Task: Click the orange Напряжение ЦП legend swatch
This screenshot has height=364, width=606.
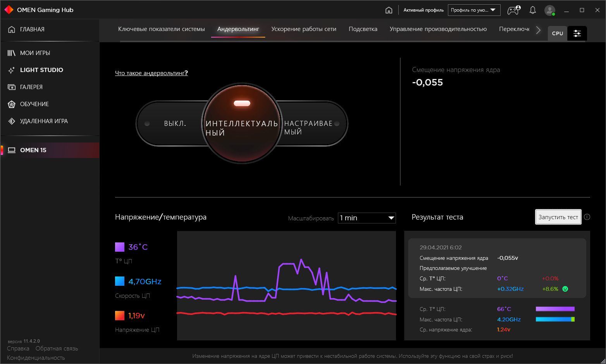Action: tap(120, 316)
